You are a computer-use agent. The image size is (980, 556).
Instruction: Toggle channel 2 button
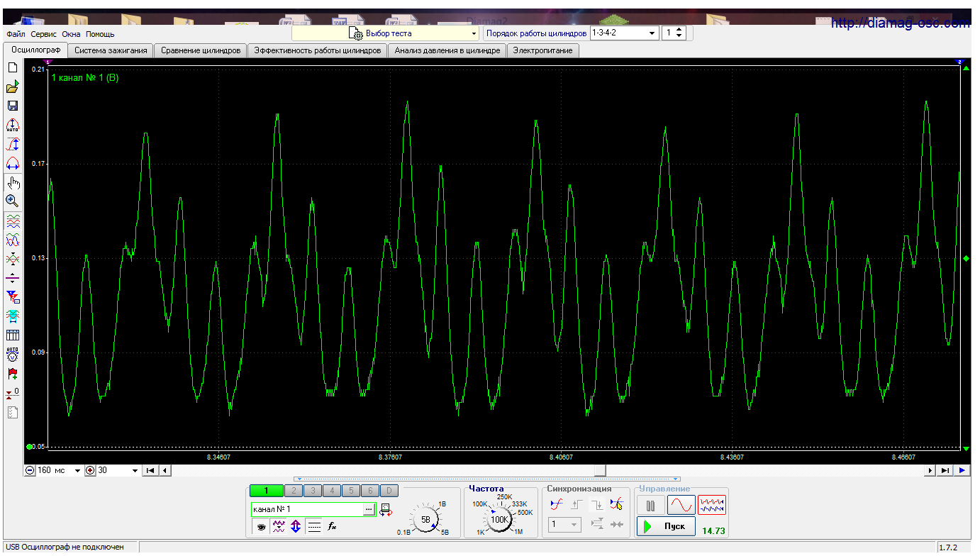tap(294, 491)
